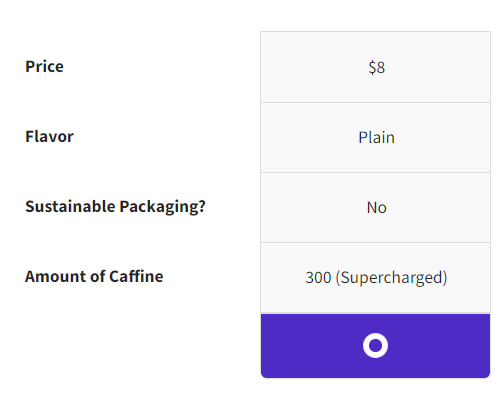This screenshot has height=401, width=500.
Task: Pick the $8 Plain option card
Action: pos(375,205)
